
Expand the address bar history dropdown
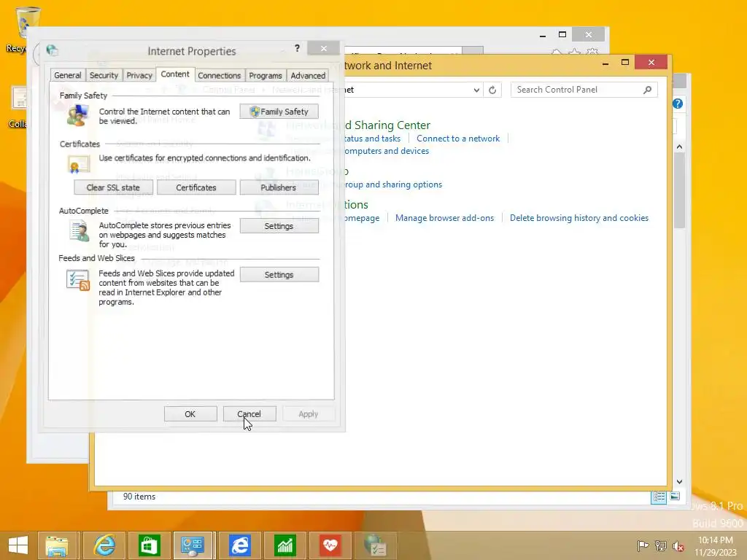pyautogui.click(x=476, y=90)
